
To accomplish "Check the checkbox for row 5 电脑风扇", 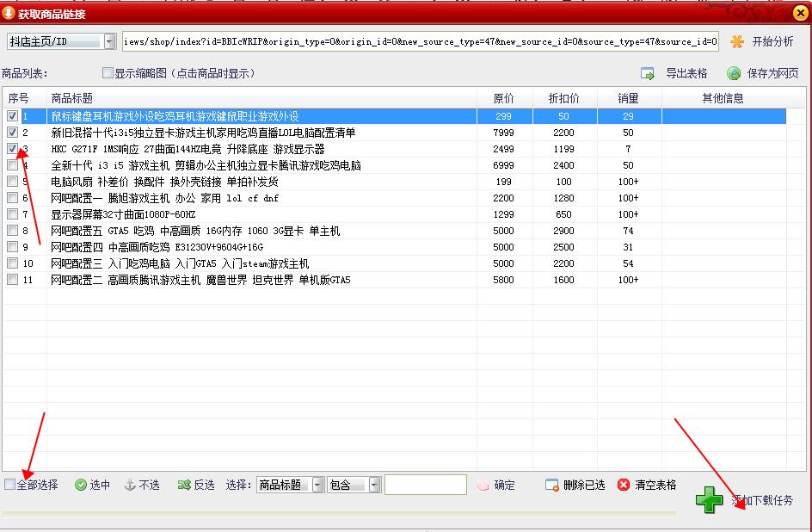I will (x=12, y=182).
